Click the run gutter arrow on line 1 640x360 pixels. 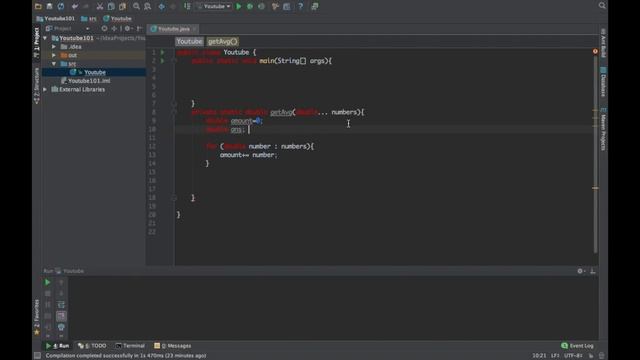pos(162,52)
